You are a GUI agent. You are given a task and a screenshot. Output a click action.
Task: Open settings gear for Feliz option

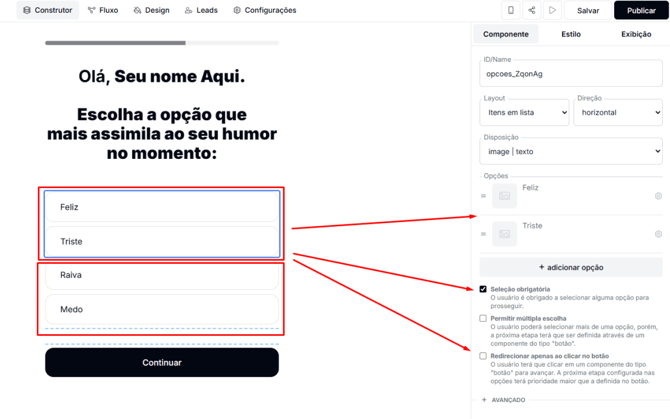click(x=658, y=196)
